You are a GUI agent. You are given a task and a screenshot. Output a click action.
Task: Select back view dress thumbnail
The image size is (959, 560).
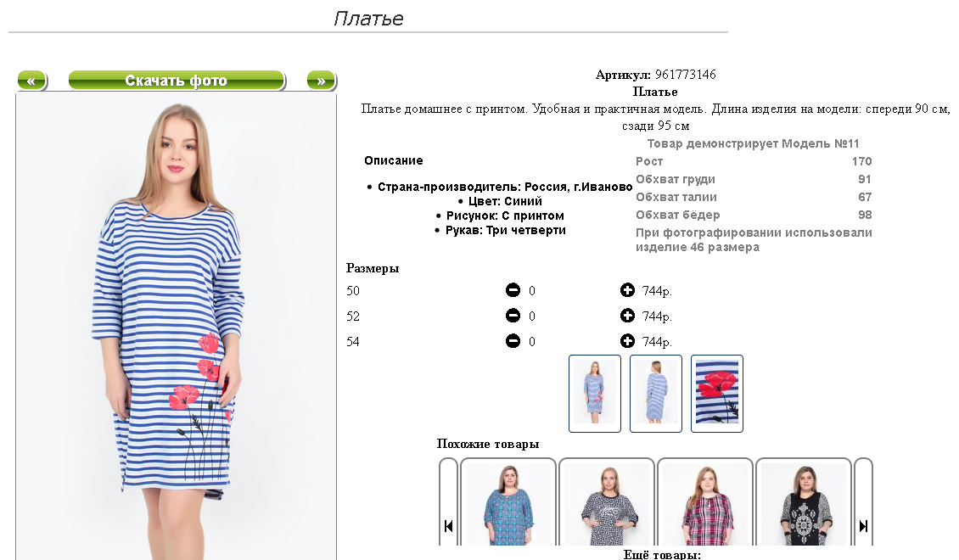656,394
